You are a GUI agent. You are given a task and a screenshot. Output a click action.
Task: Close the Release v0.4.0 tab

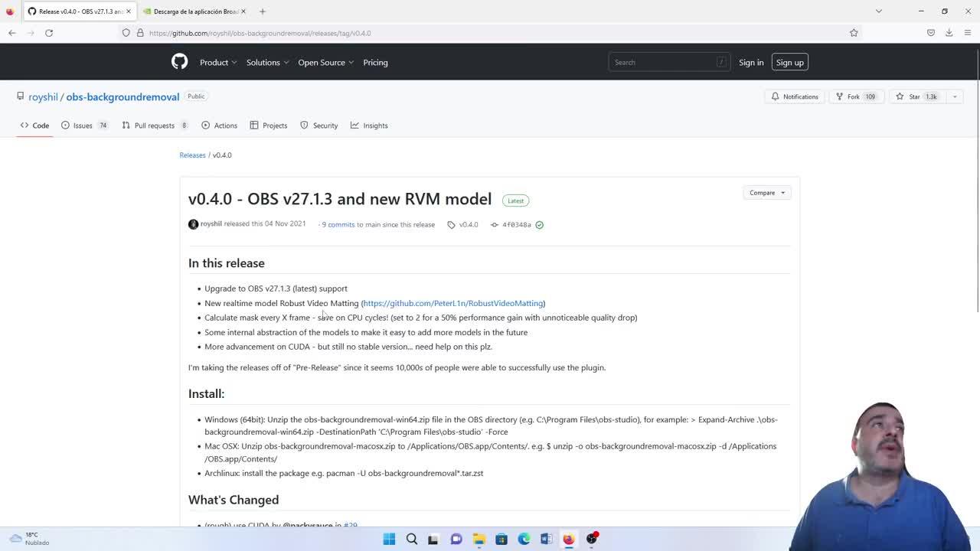tap(129, 11)
